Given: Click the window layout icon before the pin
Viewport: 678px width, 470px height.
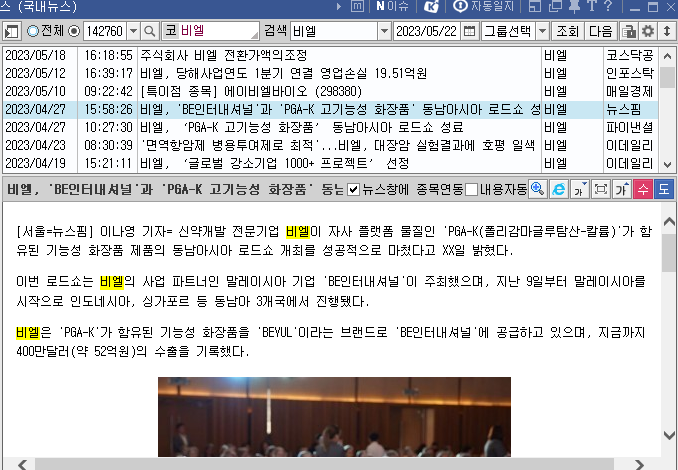Looking at the screenshot, I should point(535,6).
